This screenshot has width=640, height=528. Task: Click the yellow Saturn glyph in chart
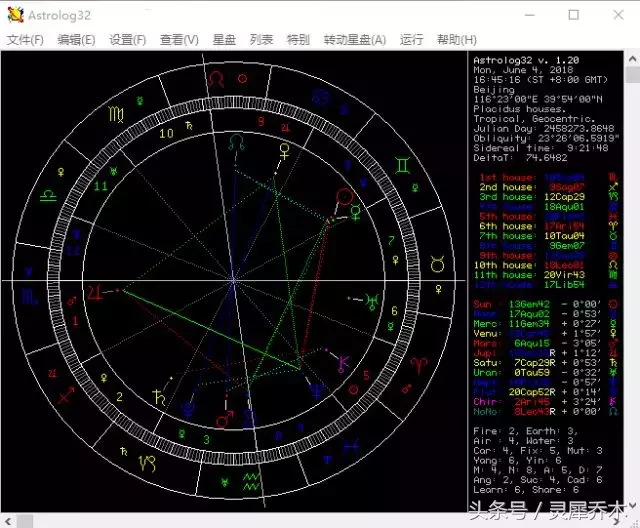[x=159, y=397]
